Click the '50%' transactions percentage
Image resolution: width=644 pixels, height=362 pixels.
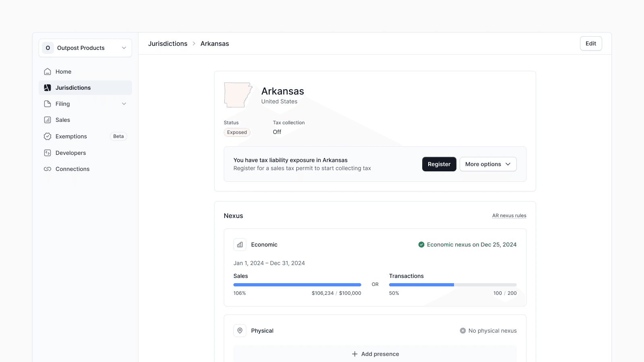pyautogui.click(x=394, y=293)
